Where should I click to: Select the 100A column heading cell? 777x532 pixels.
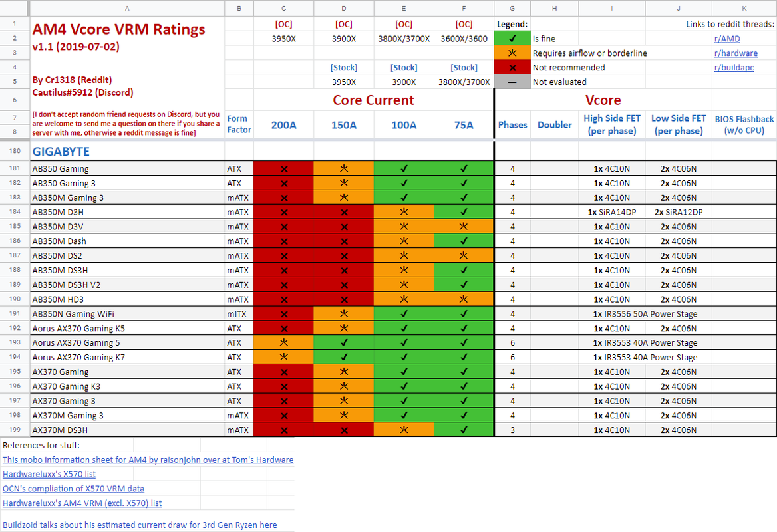404,125
